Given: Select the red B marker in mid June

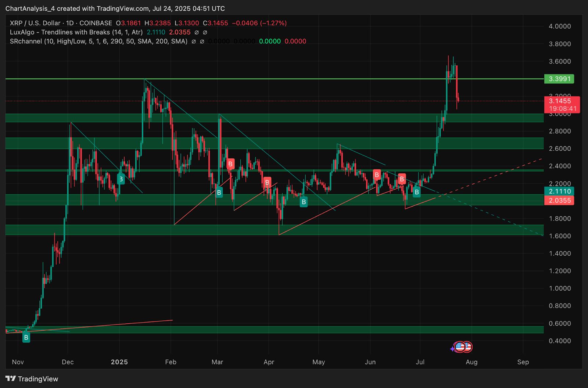Looking at the screenshot, I should pyautogui.click(x=402, y=179).
